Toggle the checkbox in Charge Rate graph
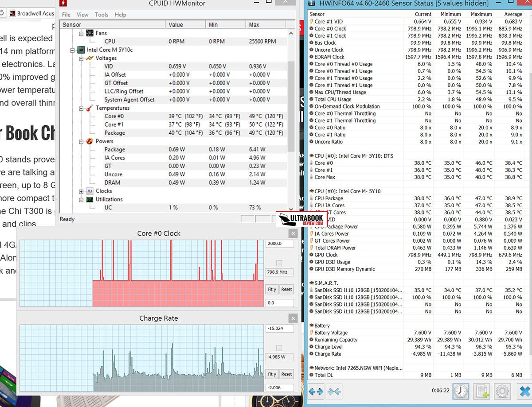This screenshot has height=407, width=532. 279,348
